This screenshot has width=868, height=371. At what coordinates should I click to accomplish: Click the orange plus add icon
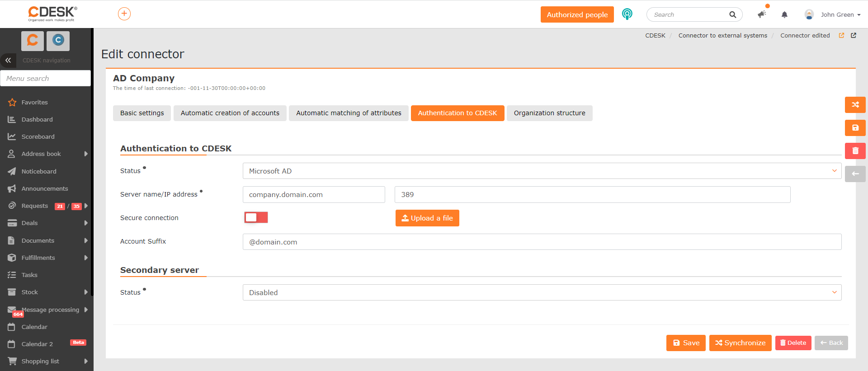tap(124, 14)
